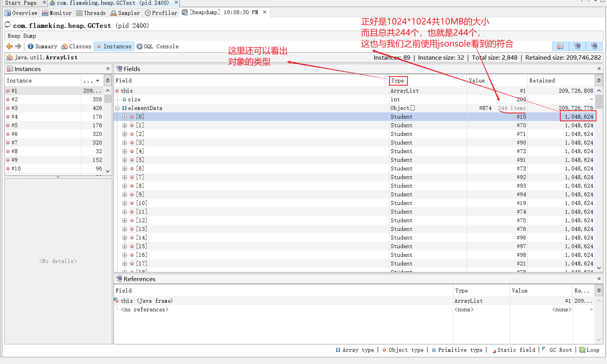
Task: Sort by Field column header in Fields
Action: coord(251,80)
